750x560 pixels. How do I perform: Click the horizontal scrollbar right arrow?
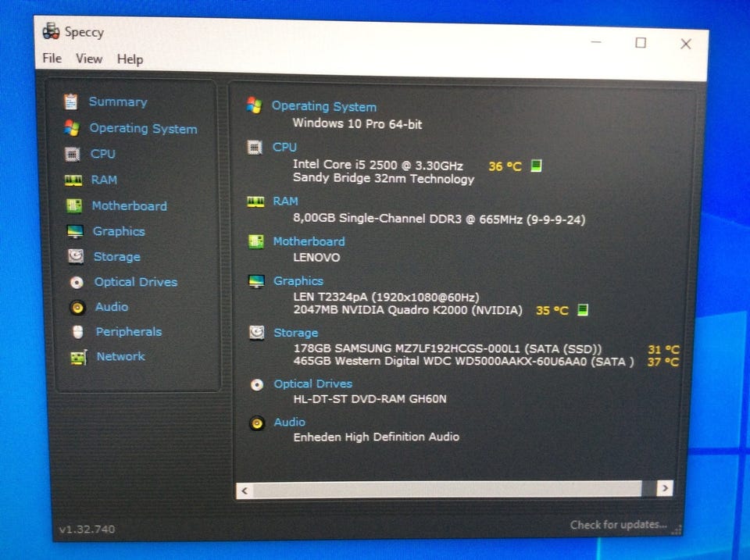coord(665,488)
